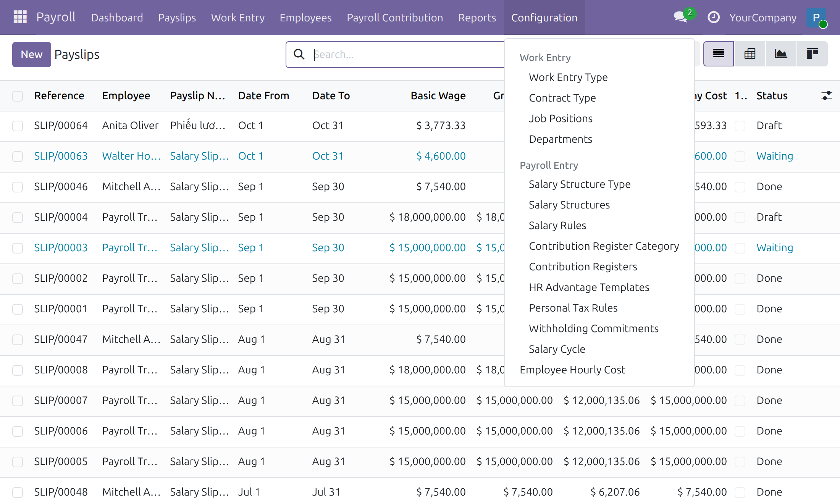The image size is (840, 504).
Task: Choose Contribution Registers menu entry
Action: 583,267
